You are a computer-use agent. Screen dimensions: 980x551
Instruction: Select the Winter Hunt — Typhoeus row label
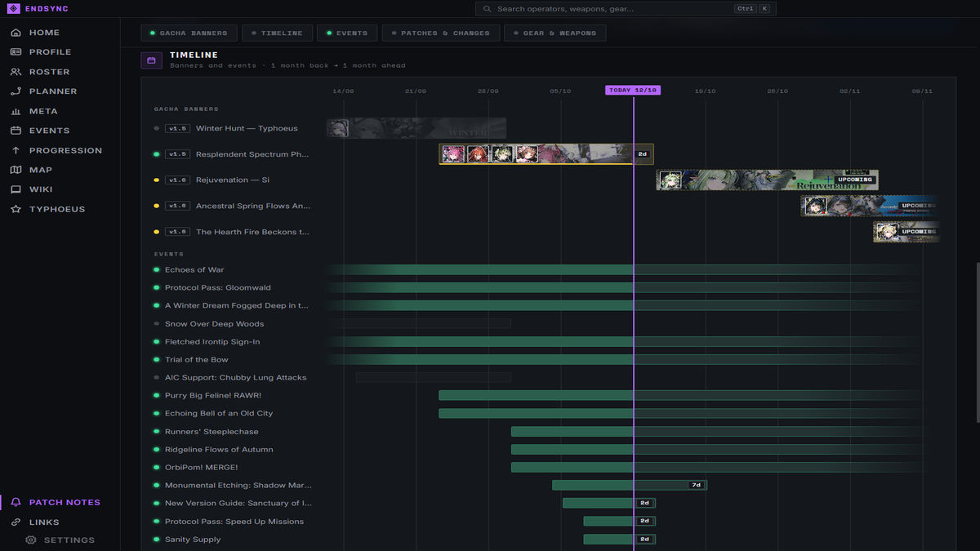pyautogui.click(x=247, y=128)
